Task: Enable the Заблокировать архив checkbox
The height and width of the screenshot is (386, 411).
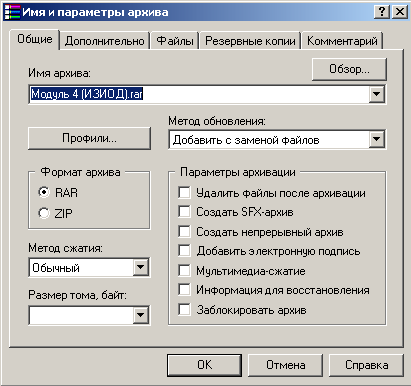Action: point(184,310)
